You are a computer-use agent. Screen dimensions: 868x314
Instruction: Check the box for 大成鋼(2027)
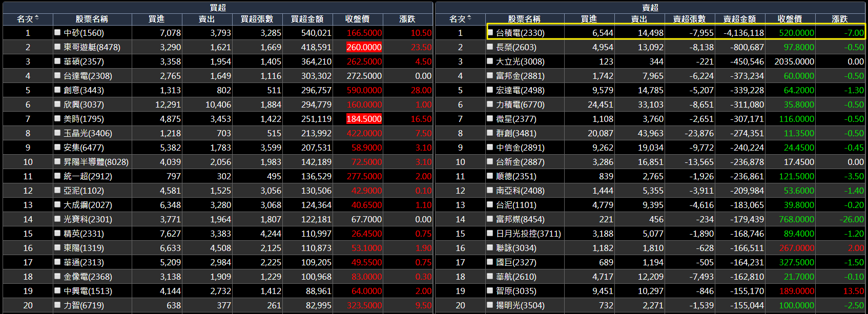[x=57, y=204]
